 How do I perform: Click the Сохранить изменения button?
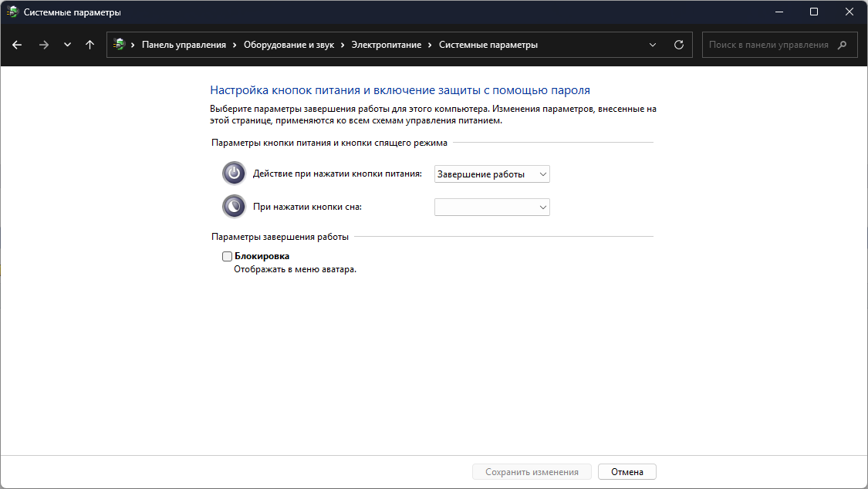point(532,471)
